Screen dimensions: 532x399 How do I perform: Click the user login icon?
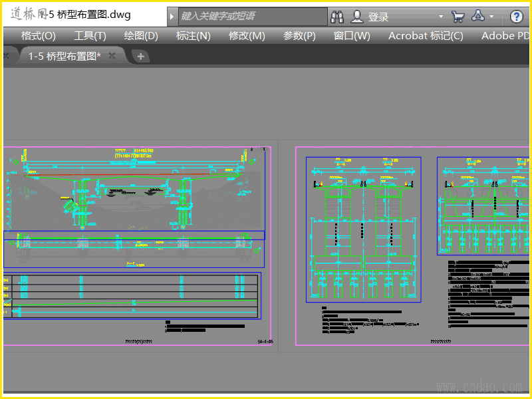[357, 16]
